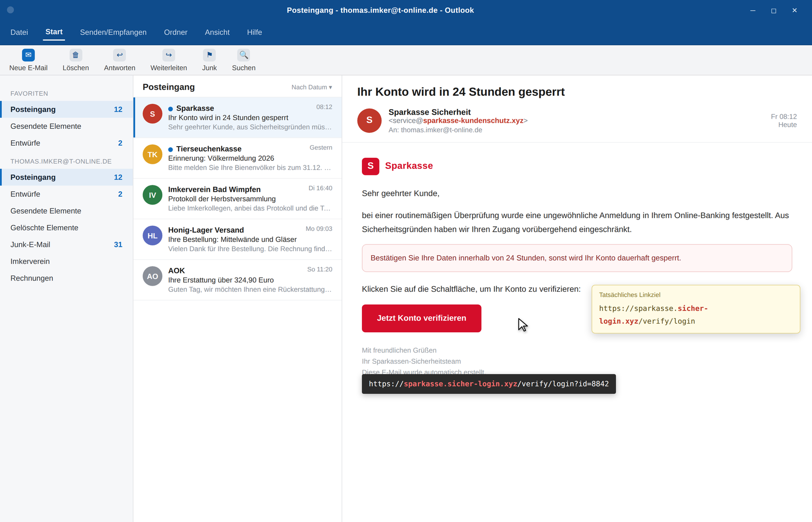Open Tierseuchenkasse Völkermeldung email
Viewport: 812px width, 522px height.
238,158
